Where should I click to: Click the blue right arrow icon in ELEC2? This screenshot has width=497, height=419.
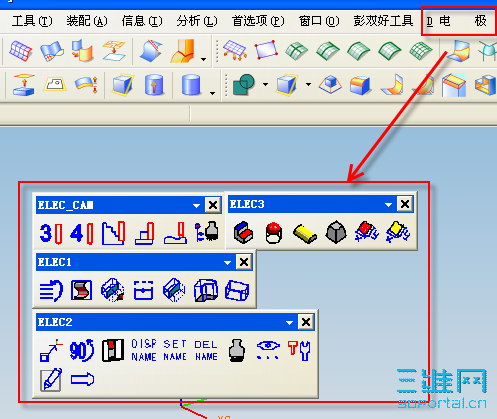pyautogui.click(x=82, y=380)
